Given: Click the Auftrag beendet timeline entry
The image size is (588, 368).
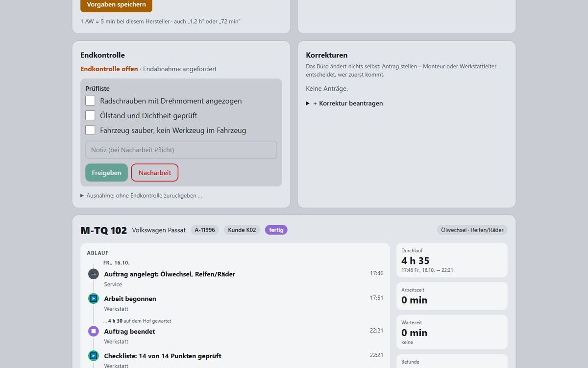Looking at the screenshot, I should click(x=129, y=332).
